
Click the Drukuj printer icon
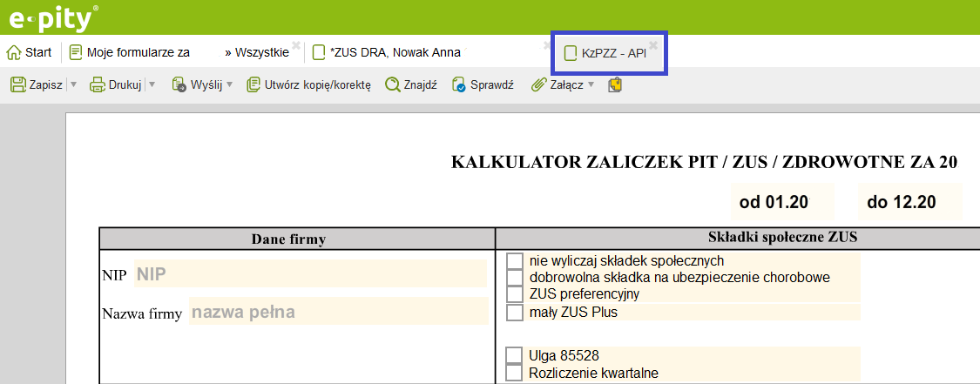click(x=98, y=84)
